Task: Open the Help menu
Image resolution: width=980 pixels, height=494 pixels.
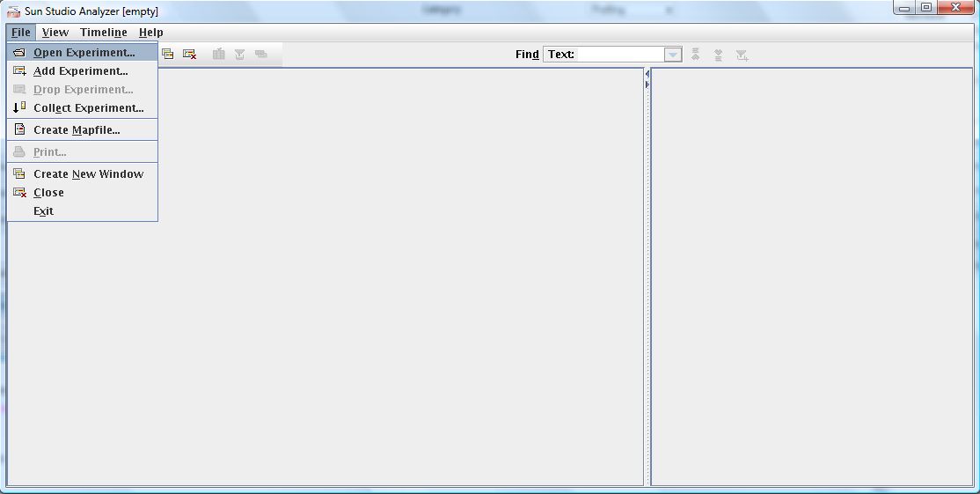Action: point(150,33)
